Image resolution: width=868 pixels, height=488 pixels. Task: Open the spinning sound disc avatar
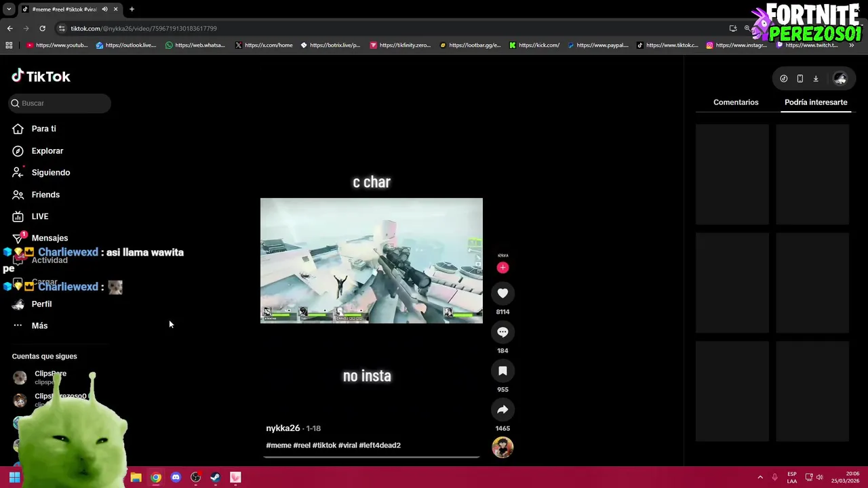502,447
